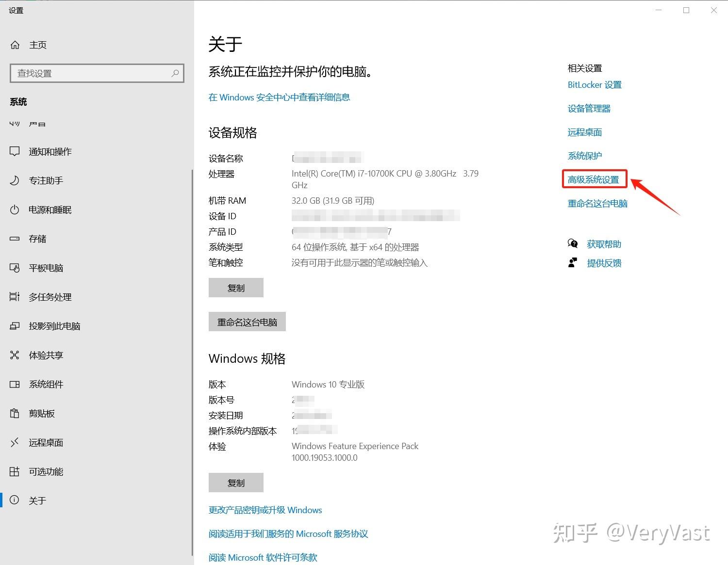Select 可选功能 (Optional features)
The width and height of the screenshot is (728, 565).
click(46, 471)
